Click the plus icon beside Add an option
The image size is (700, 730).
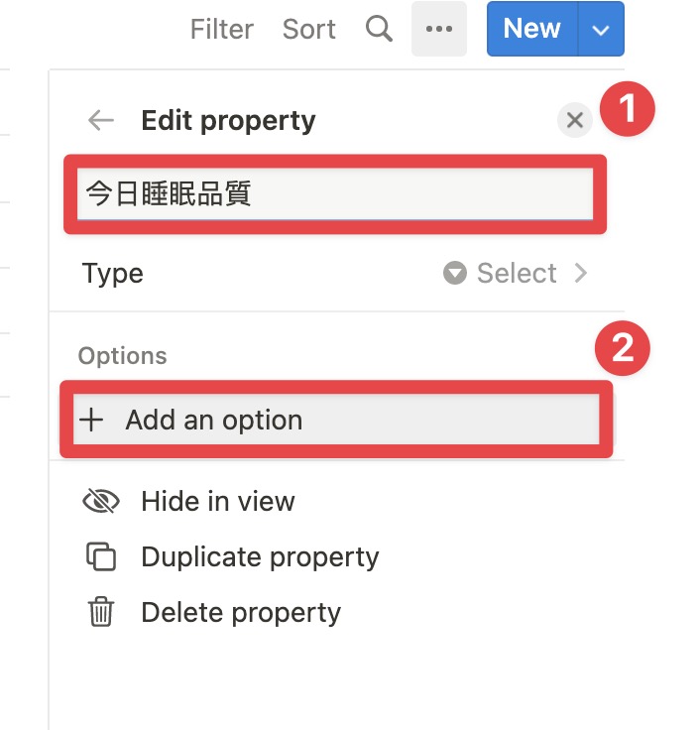91,420
